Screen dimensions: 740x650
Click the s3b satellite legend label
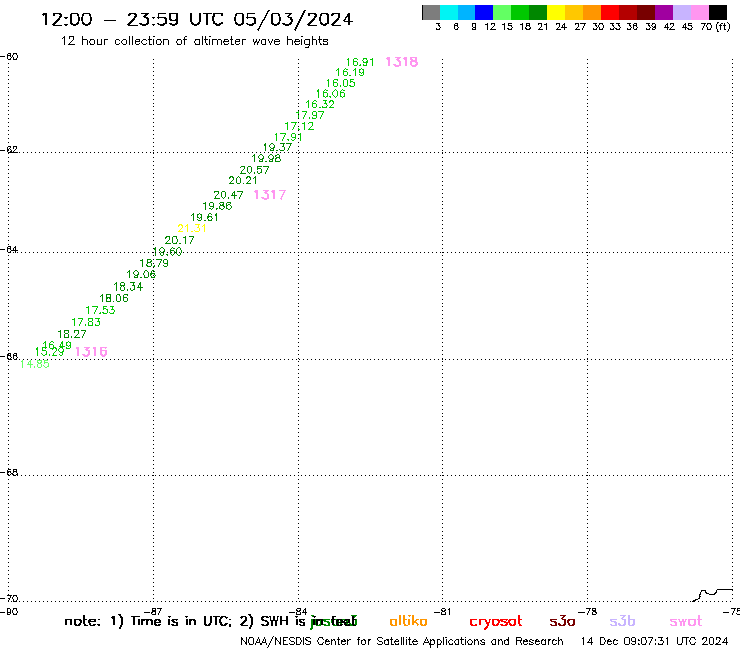[622, 621]
